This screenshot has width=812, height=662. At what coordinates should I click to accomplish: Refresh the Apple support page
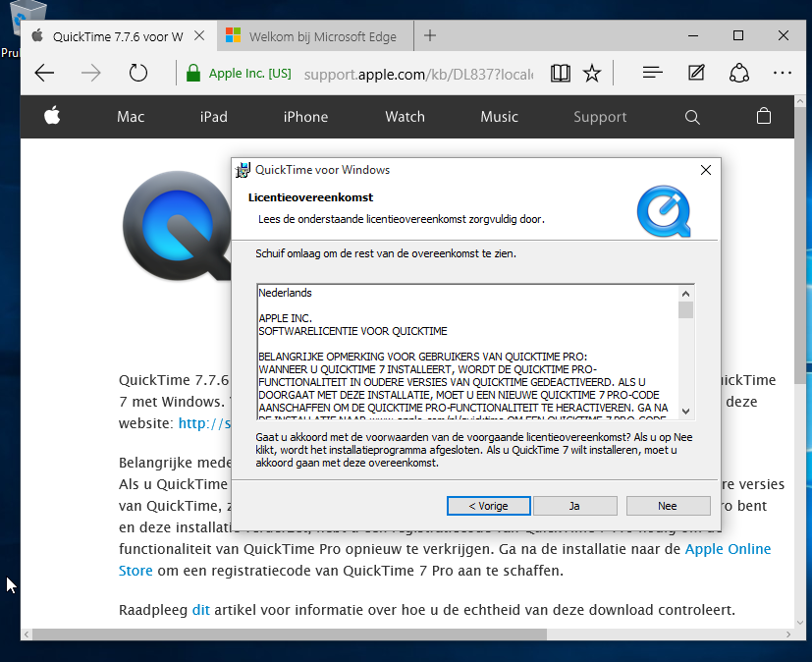pyautogui.click(x=138, y=73)
